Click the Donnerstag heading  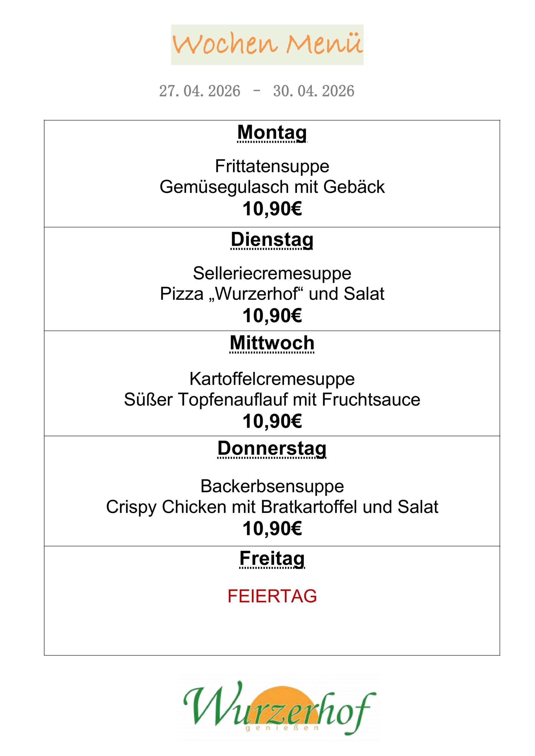272,449
